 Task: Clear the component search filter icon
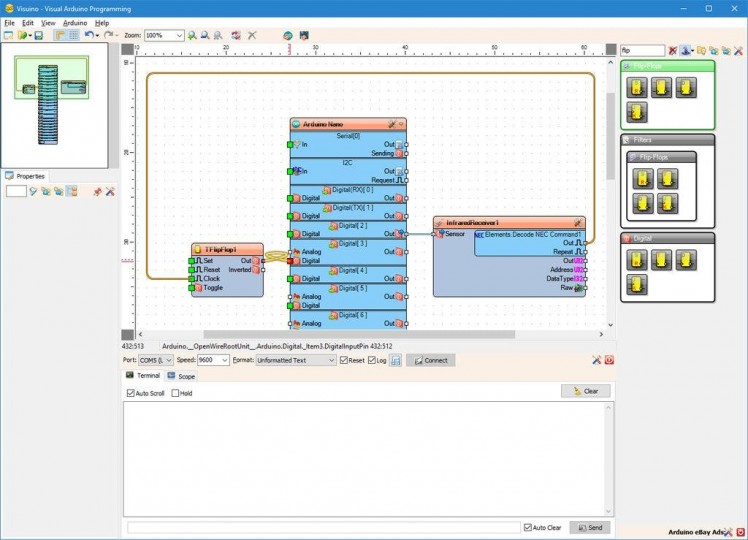pos(673,50)
